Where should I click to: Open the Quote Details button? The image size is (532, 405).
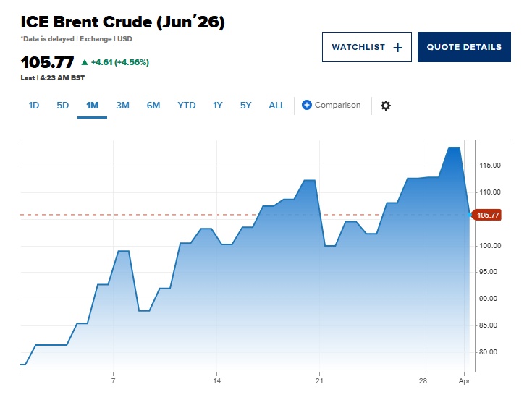[464, 47]
